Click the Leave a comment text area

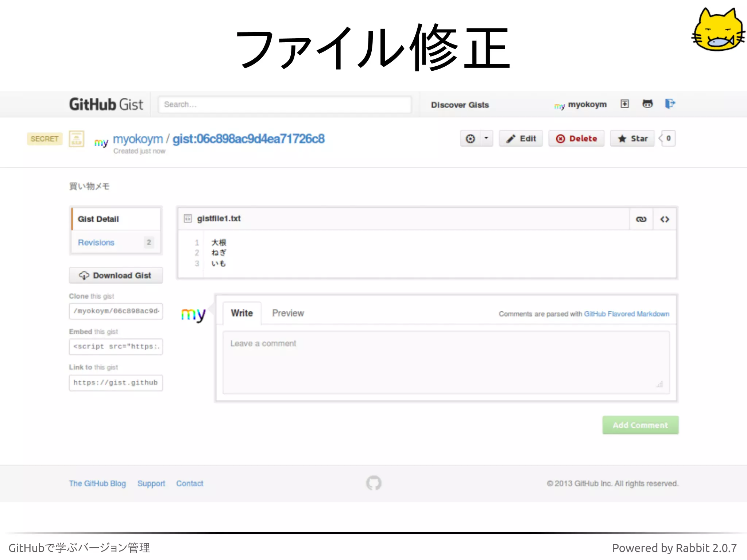446,362
